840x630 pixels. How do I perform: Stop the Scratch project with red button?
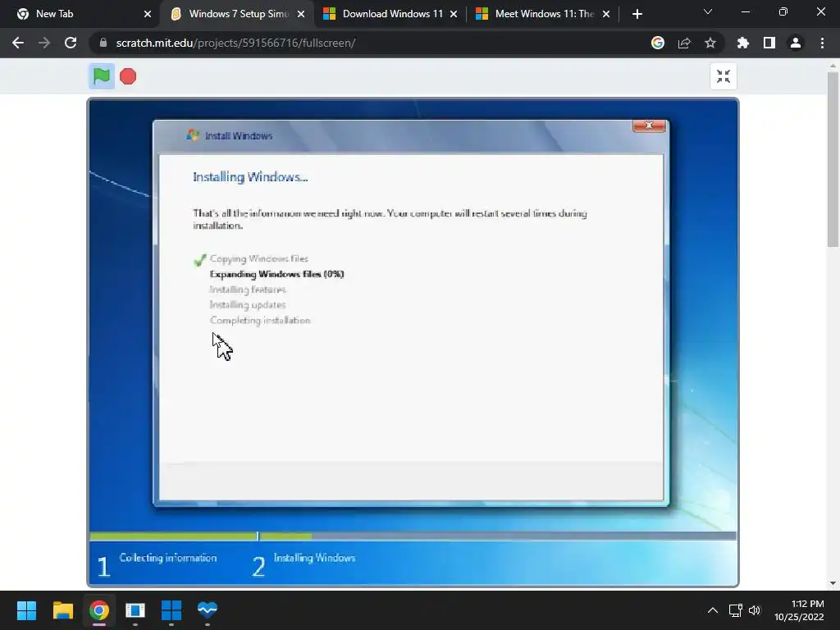[x=128, y=76]
